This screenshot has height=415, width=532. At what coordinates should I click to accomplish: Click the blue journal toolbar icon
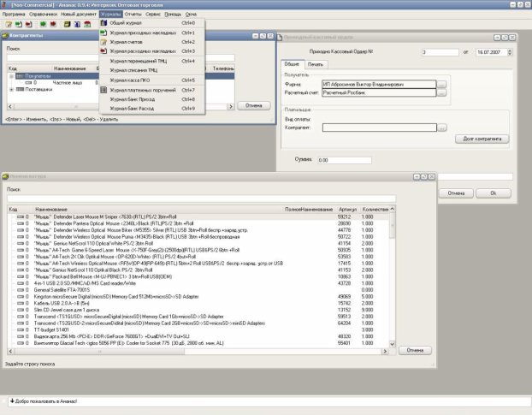point(77,24)
